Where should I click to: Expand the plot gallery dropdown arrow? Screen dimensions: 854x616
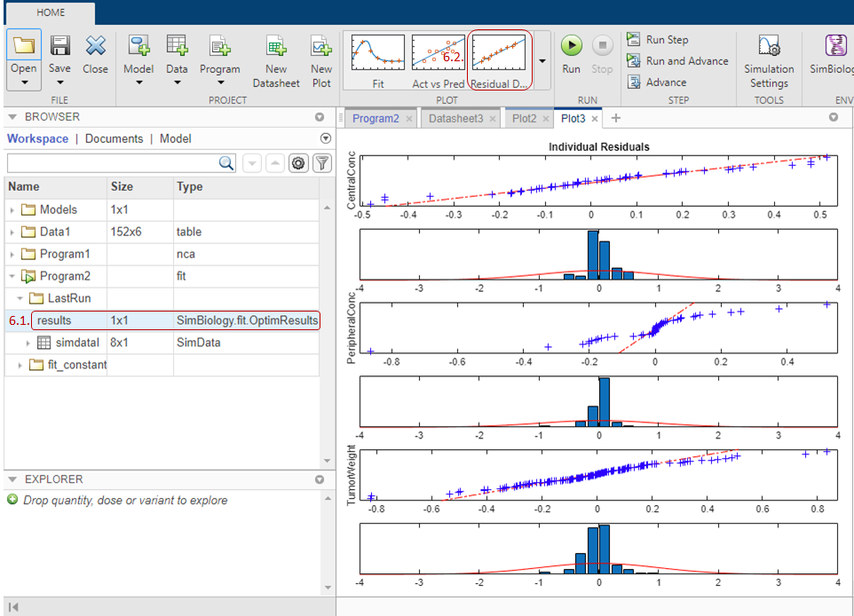tap(542, 61)
